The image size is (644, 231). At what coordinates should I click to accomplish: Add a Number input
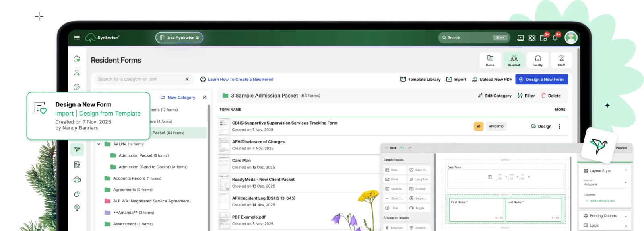click(x=419, y=189)
